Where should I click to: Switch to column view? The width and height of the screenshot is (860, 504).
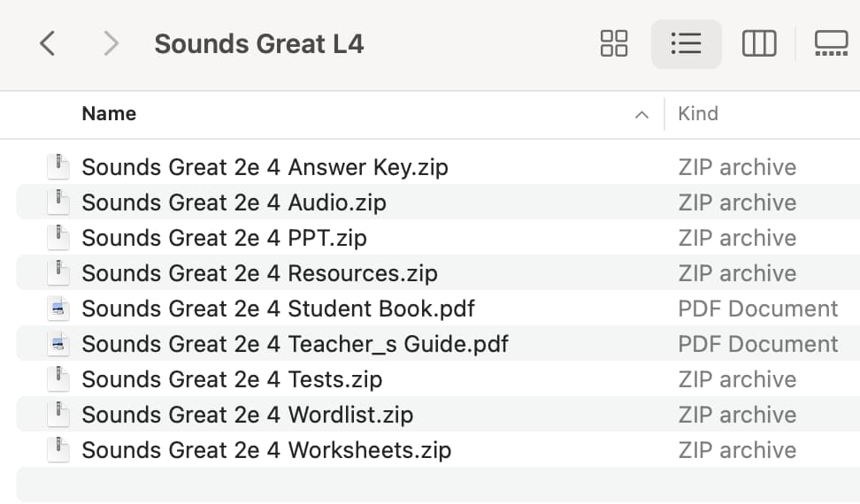(x=759, y=43)
